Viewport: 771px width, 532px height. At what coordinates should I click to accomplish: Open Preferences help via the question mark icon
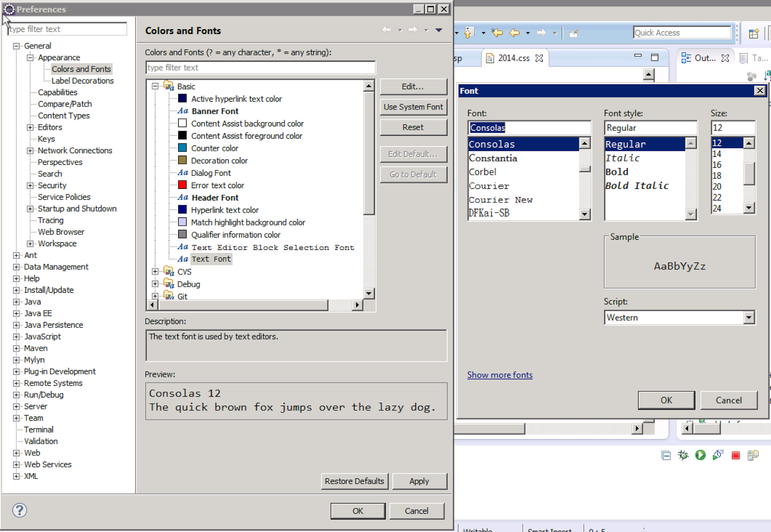(19, 510)
